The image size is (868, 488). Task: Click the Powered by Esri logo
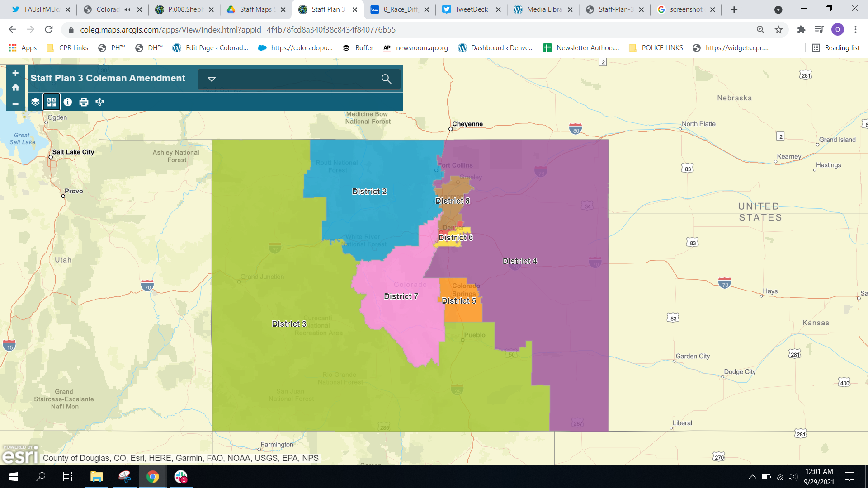click(20, 455)
